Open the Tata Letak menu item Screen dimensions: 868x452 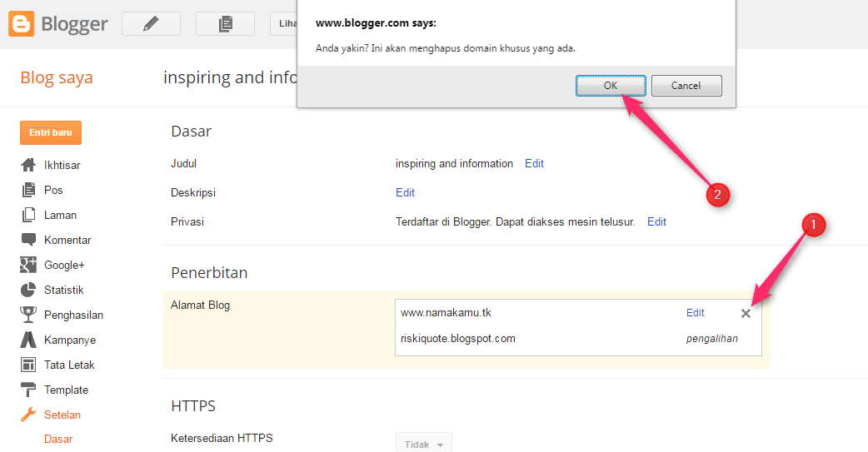[x=69, y=365]
